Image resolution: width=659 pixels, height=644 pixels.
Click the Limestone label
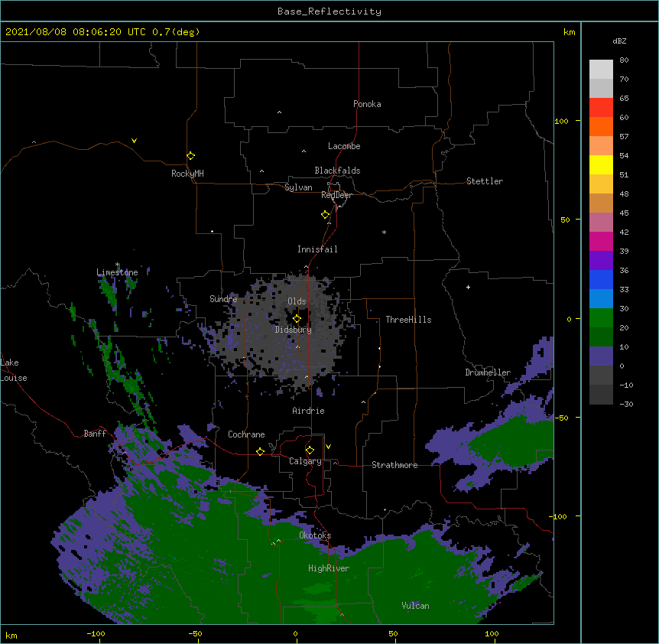coord(117,272)
